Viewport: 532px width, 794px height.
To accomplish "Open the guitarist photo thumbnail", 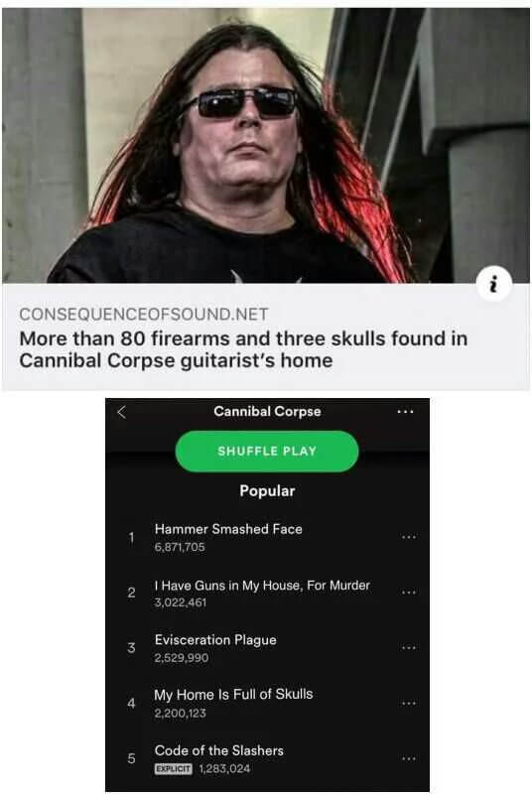I will [266, 145].
